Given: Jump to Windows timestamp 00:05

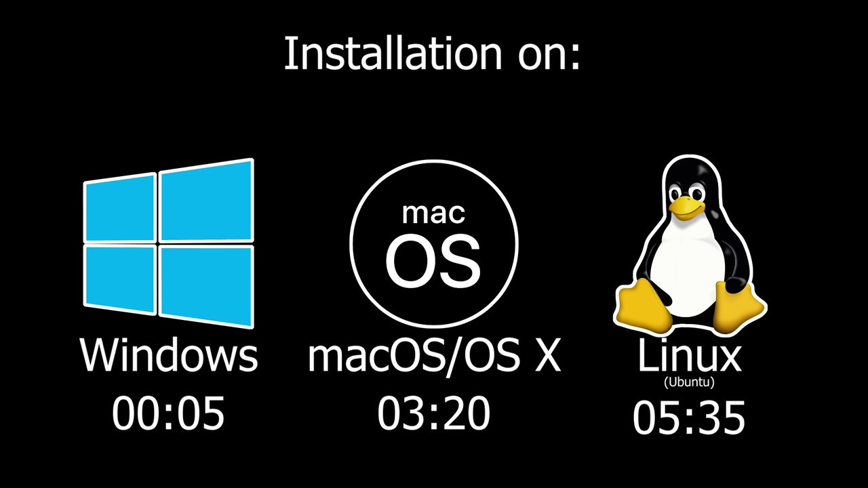Looking at the screenshot, I should (x=168, y=414).
